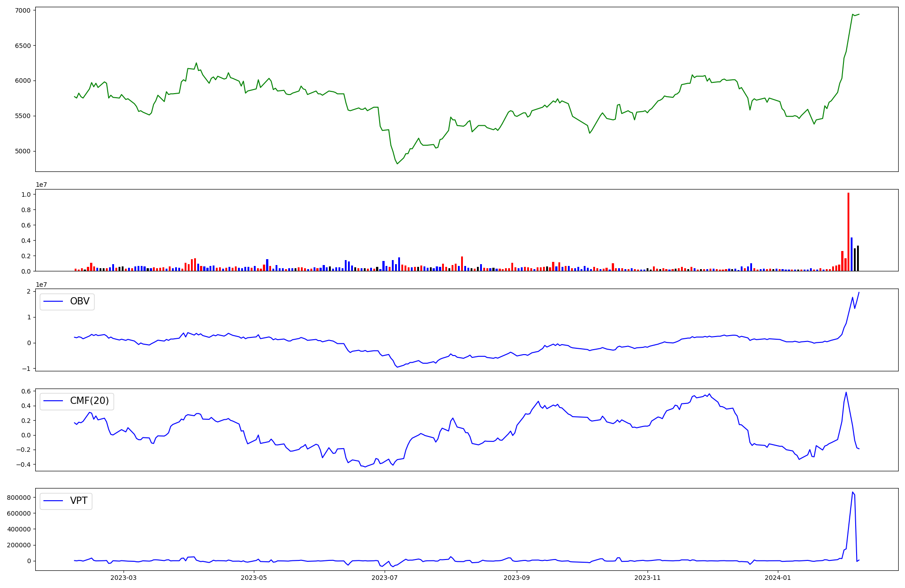Click the 2023-11 date axis label
Screen dimensions: 905x588
pyautogui.click(x=648, y=578)
